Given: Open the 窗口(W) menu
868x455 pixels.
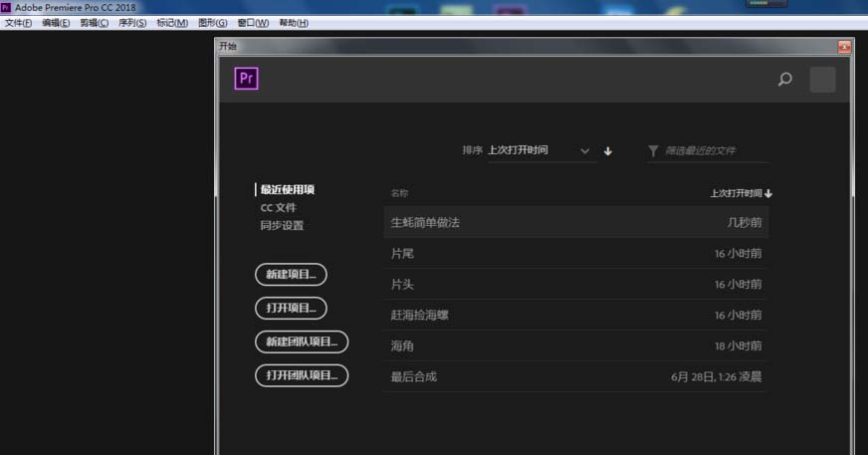Looking at the screenshot, I should 253,23.
